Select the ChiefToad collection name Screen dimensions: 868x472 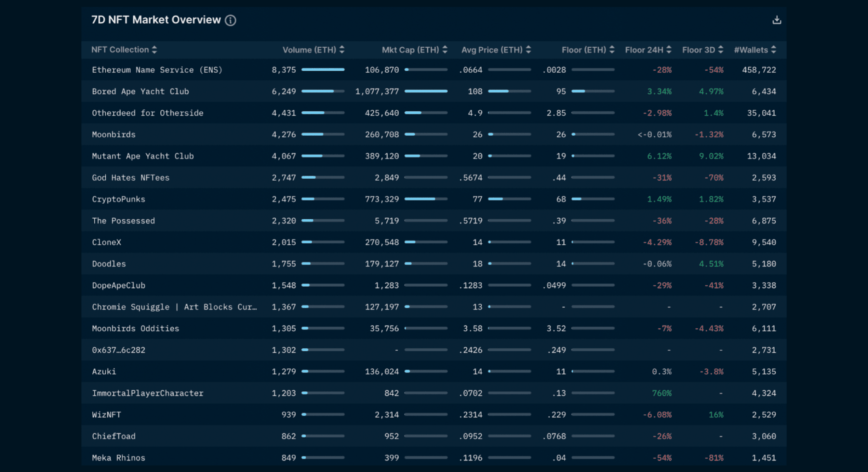pos(114,436)
